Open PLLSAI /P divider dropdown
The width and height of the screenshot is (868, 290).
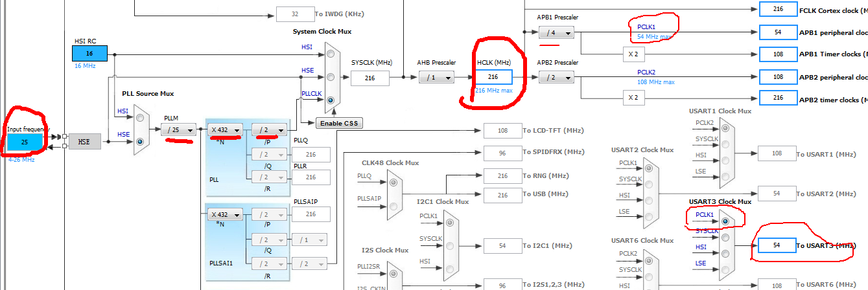(x=269, y=214)
